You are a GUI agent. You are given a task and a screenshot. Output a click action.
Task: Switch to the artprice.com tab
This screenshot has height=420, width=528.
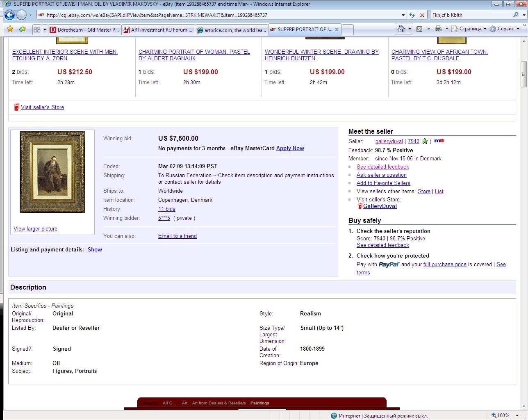point(232,30)
